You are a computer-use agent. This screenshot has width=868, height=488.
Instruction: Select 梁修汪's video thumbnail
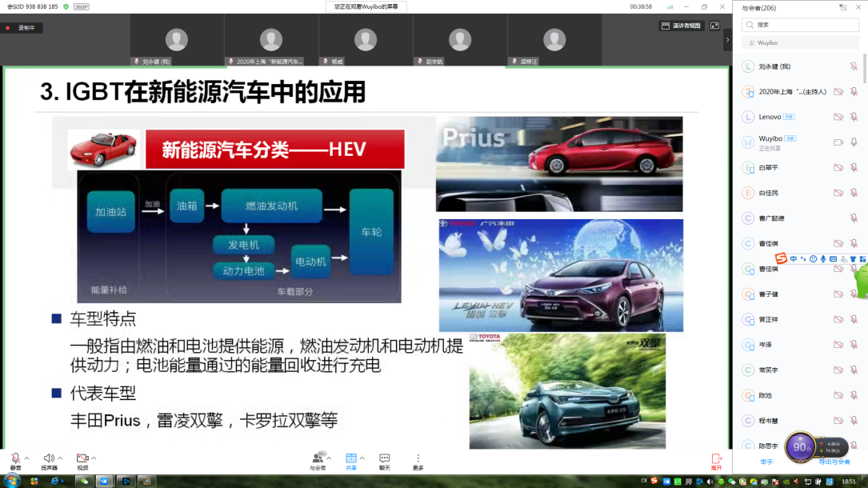click(554, 40)
